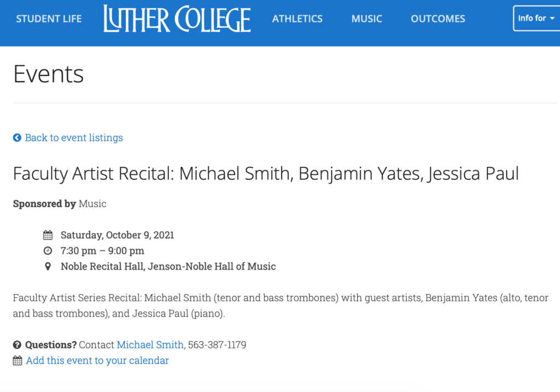The image size is (560, 392).
Task: Click the calendar icon beside Add this event
Action: pos(17,361)
